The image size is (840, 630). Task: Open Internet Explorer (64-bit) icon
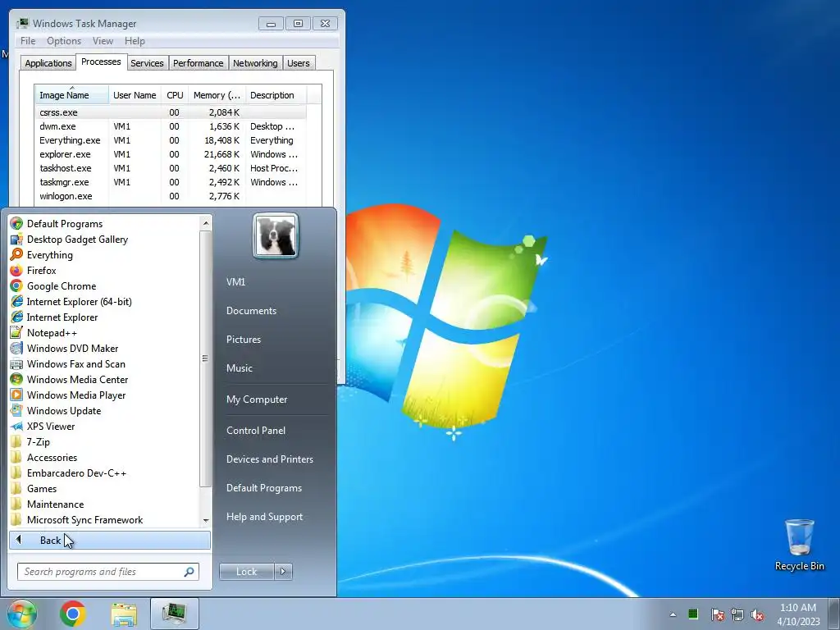[x=16, y=302]
